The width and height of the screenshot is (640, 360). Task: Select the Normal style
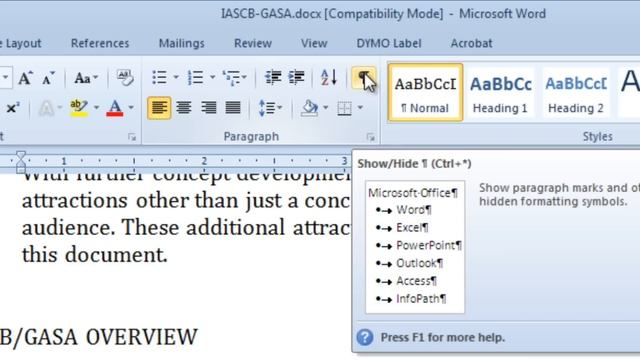click(x=425, y=93)
